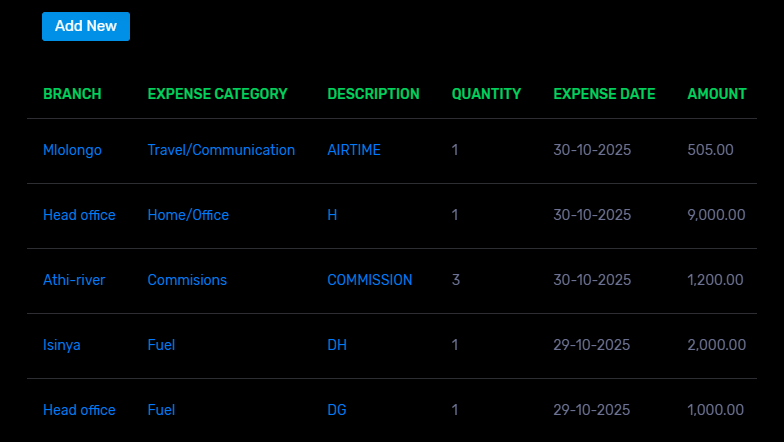The width and height of the screenshot is (784, 442).
Task: Open the Athi-river branch link
Action: [x=74, y=280]
